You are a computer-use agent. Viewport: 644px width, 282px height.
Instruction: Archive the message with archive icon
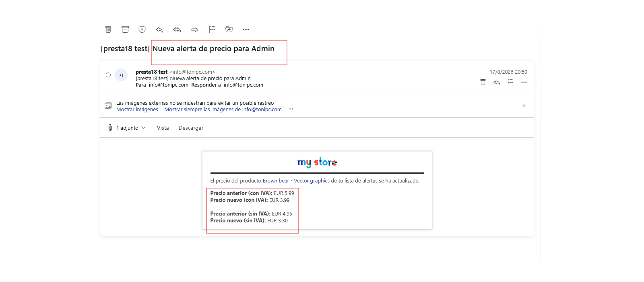click(125, 29)
